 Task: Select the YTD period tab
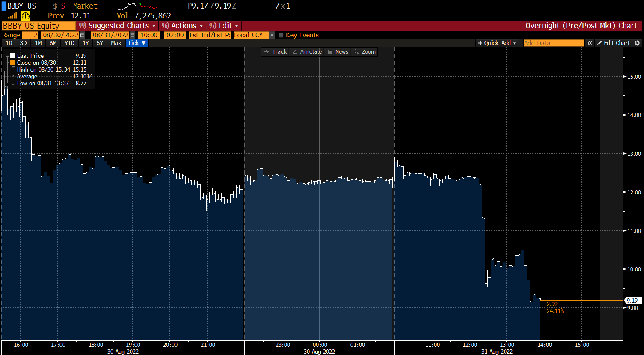69,43
